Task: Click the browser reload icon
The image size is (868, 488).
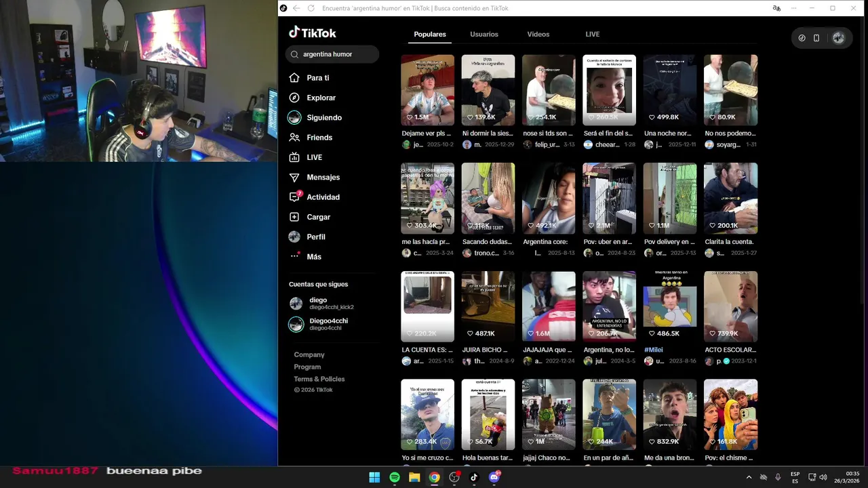Action: click(311, 8)
